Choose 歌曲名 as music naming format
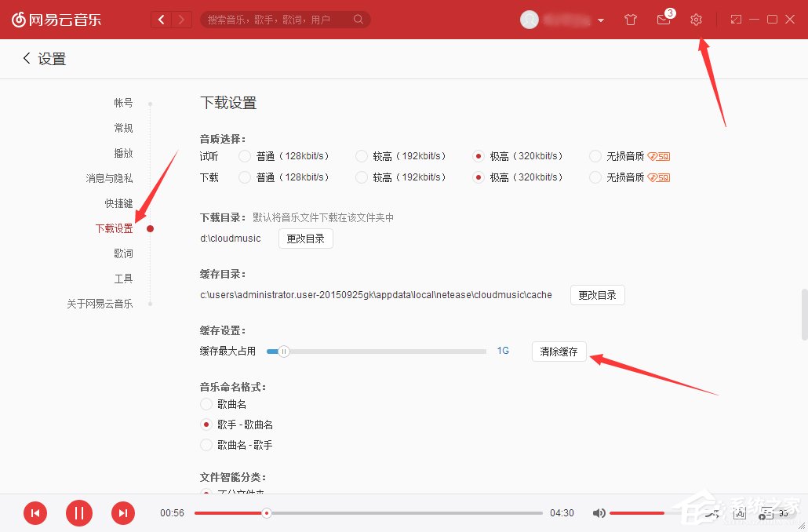The height and width of the screenshot is (532, 808). [206, 403]
